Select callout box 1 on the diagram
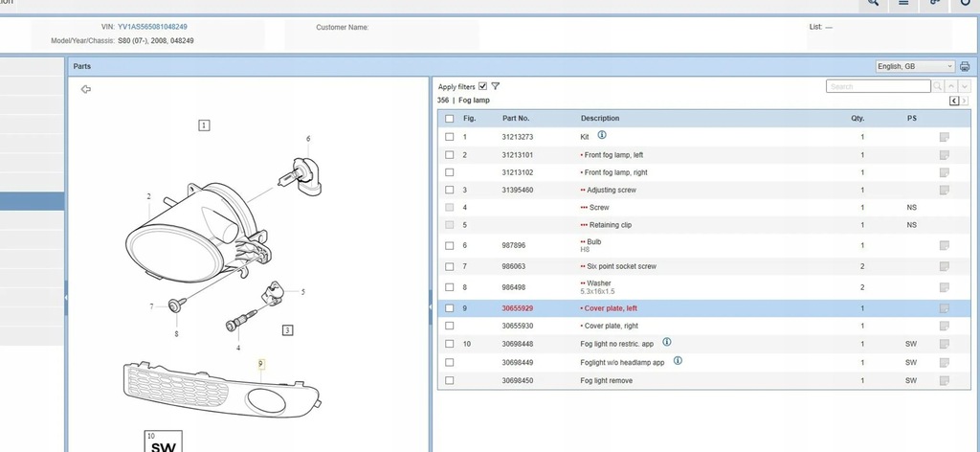The height and width of the screenshot is (452, 980). click(204, 125)
